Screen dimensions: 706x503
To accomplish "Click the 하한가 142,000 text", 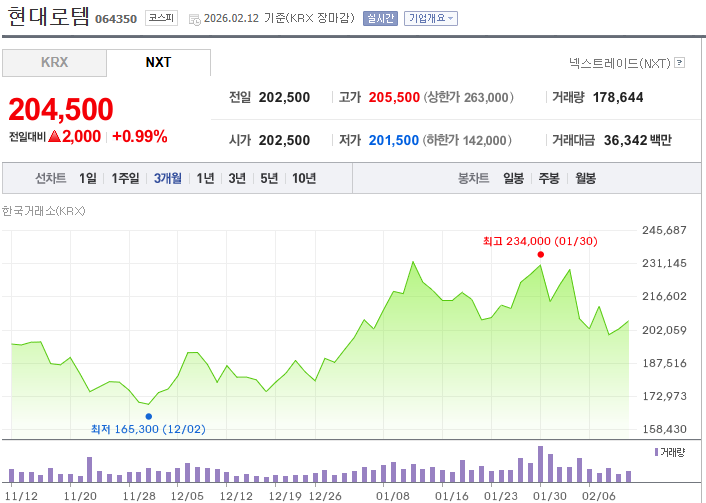I will 467,140.
